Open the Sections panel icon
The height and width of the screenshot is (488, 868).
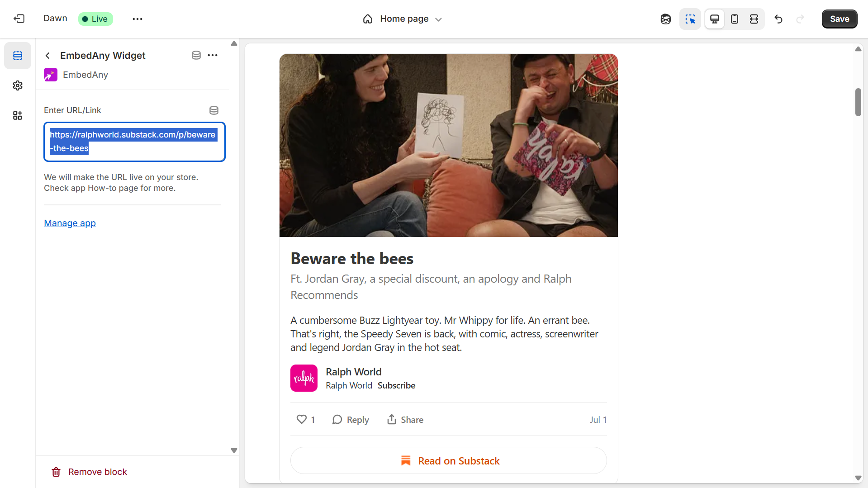tap(18, 56)
